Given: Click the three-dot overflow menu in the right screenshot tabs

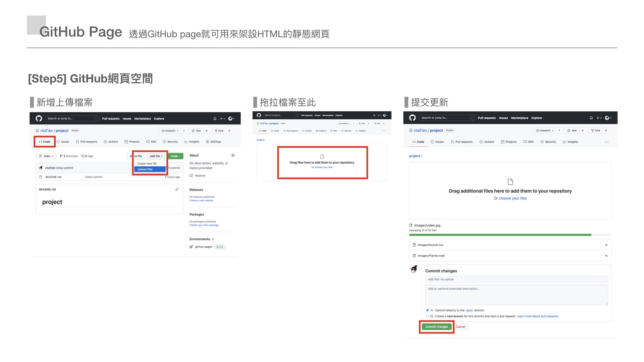Looking at the screenshot, I should (x=606, y=142).
